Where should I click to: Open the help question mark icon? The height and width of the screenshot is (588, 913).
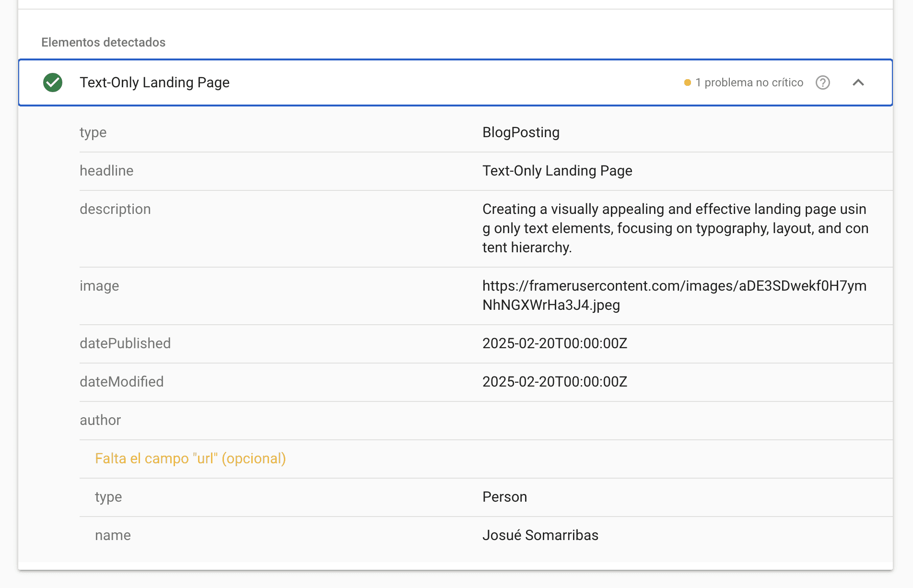(x=823, y=82)
